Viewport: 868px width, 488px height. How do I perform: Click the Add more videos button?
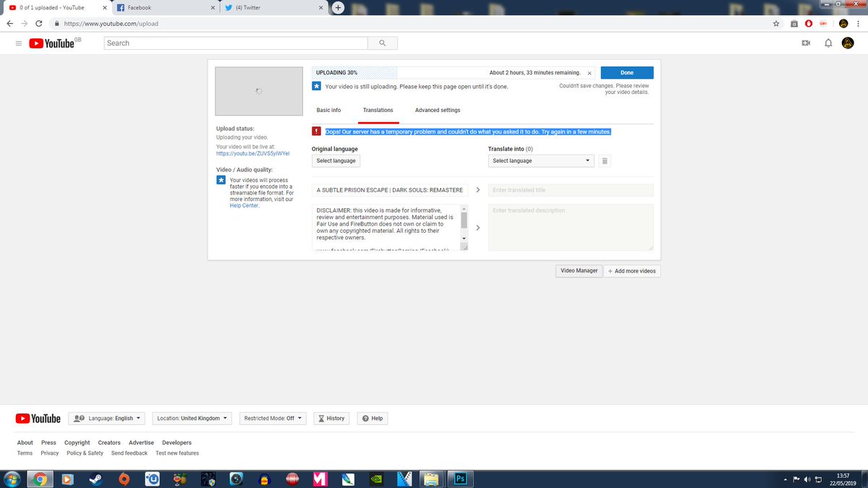(x=632, y=270)
